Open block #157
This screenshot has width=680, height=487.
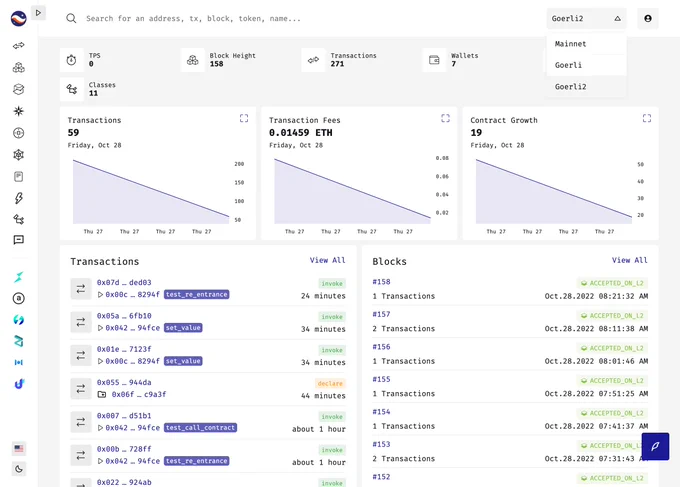(x=382, y=314)
